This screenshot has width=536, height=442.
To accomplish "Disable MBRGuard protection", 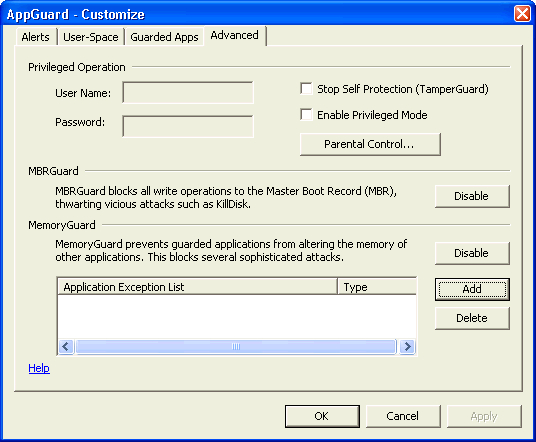I will (x=472, y=196).
